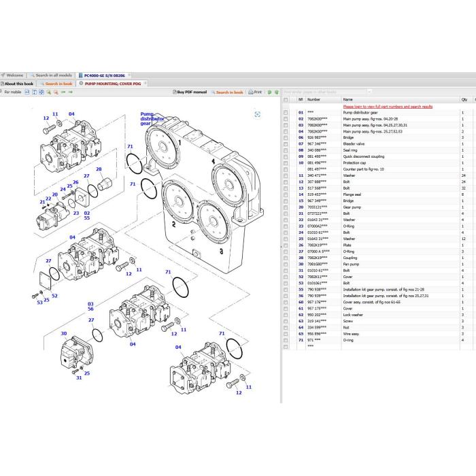This screenshot has width=476, height=476.
Task: Open the About this book tab
Action: [18, 84]
